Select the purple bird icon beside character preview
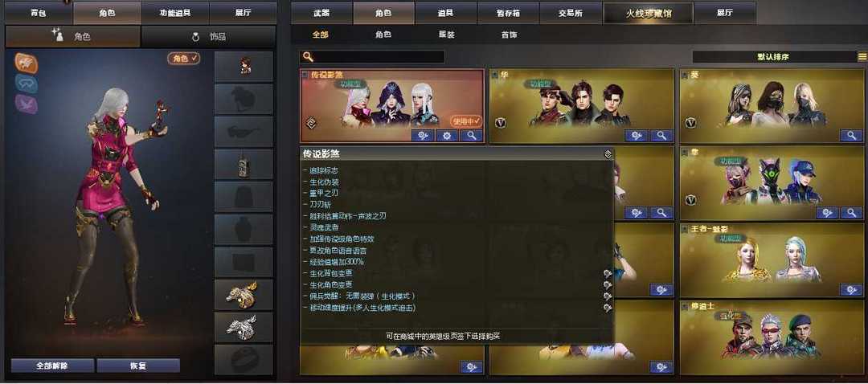Screen dimensions: 868x384 [x=26, y=104]
